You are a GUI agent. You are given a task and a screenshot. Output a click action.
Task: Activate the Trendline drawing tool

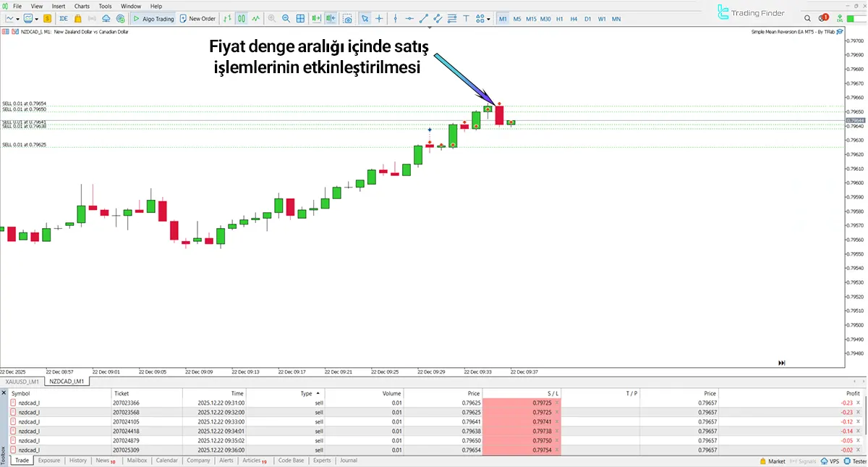(x=425, y=18)
